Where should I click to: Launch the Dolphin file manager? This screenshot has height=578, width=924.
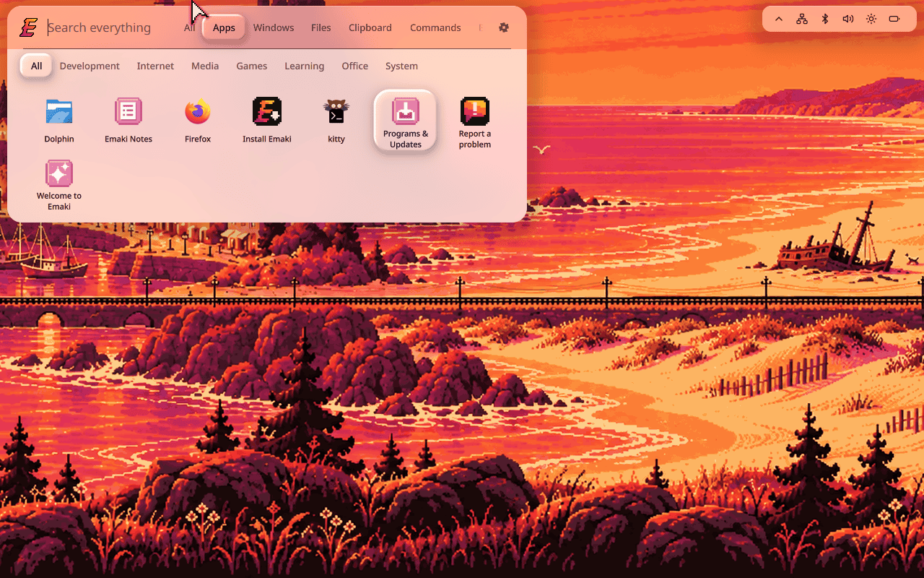[59, 121]
